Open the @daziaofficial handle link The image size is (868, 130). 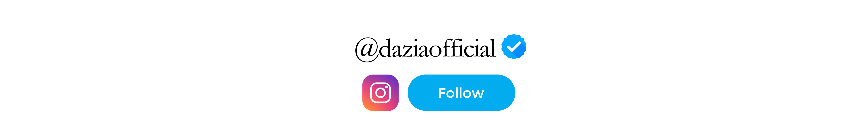[426, 49]
